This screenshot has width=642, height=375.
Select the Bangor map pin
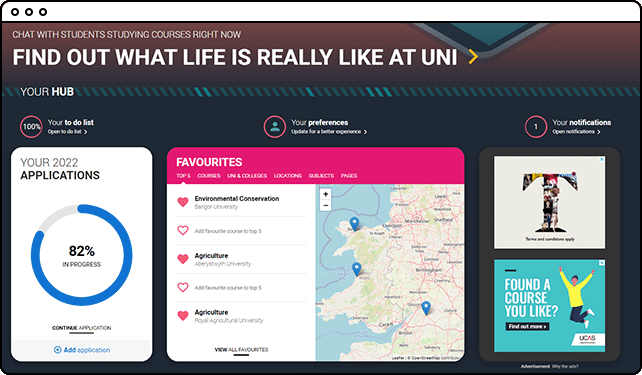pos(354,224)
